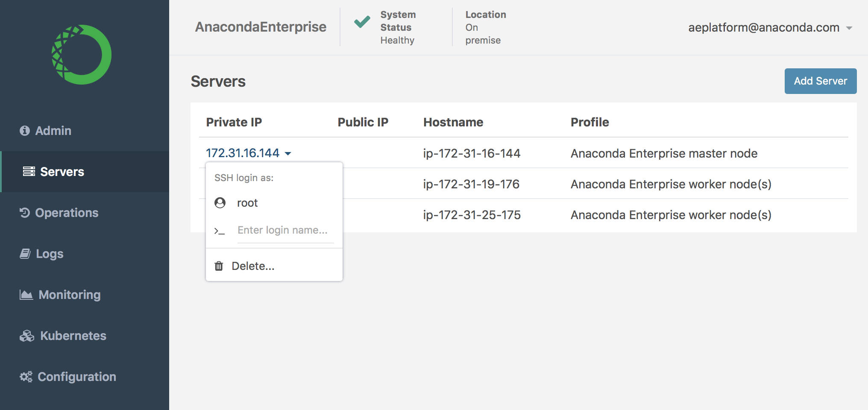This screenshot has width=868, height=410.
Task: Go to the Monitoring section
Action: 70,295
